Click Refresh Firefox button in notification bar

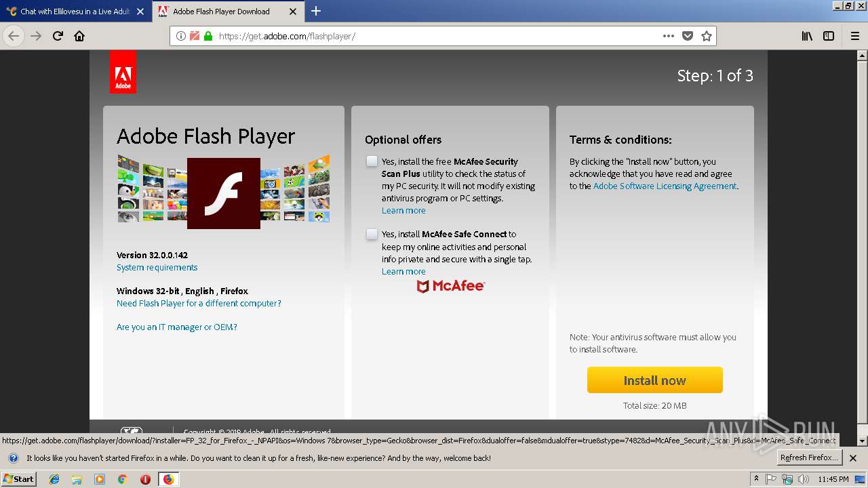point(808,458)
